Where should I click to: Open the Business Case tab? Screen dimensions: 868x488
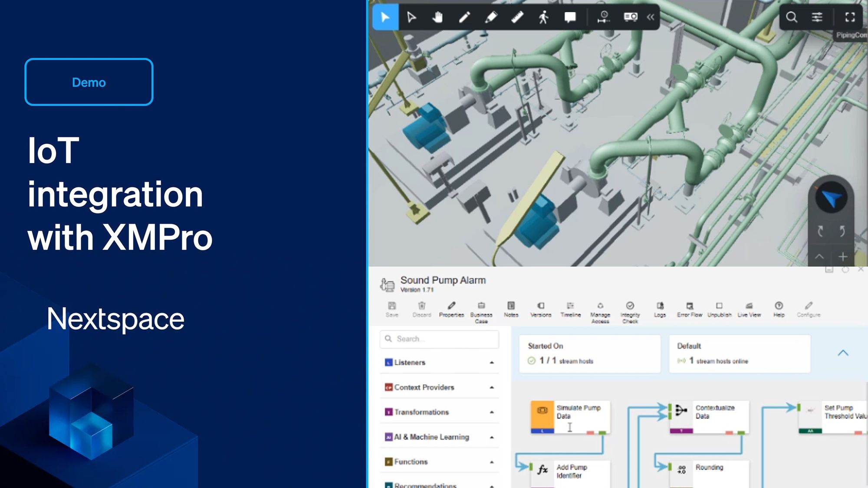click(x=482, y=309)
